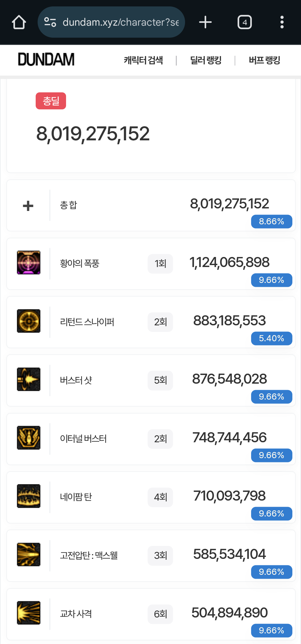Viewport: 301px width, 644px height.
Task: Click the 고전압탄 : 맥스웰 skill icon
Action: point(29,554)
